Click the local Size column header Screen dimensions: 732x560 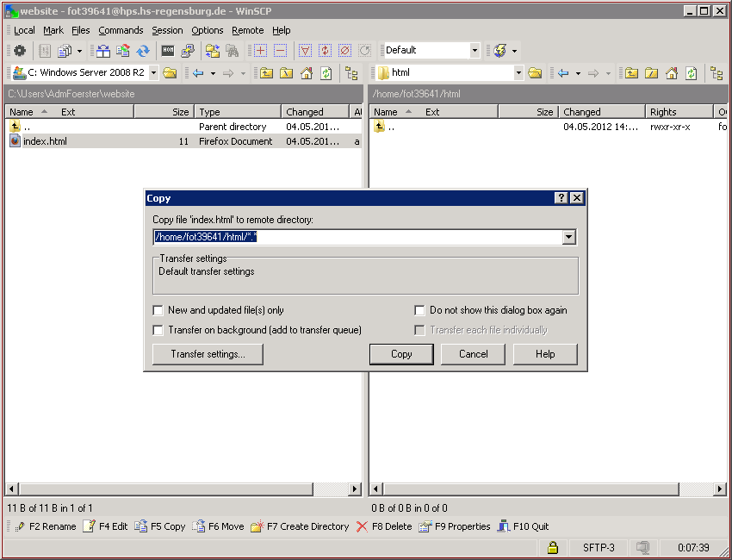[x=164, y=112]
